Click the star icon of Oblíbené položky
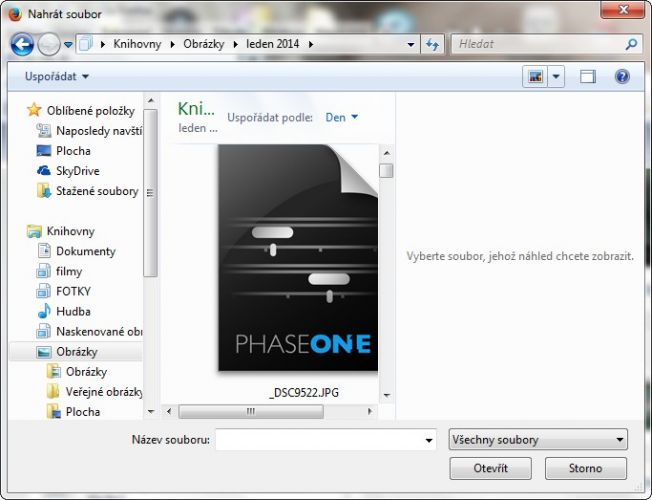This screenshot has height=500, width=652. click(34, 110)
